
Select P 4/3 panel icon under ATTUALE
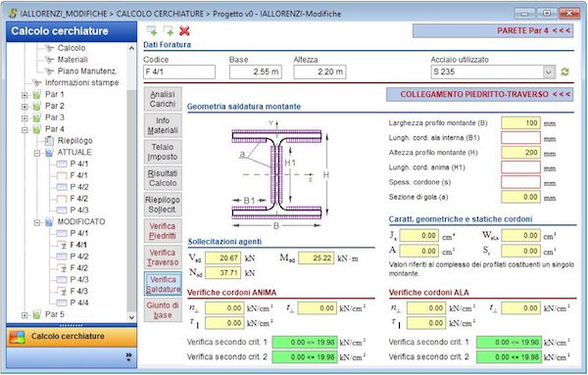click(62, 211)
